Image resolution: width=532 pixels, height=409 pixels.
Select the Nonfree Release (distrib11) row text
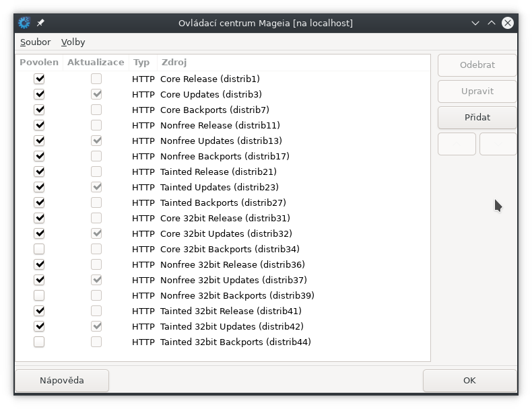(220, 125)
